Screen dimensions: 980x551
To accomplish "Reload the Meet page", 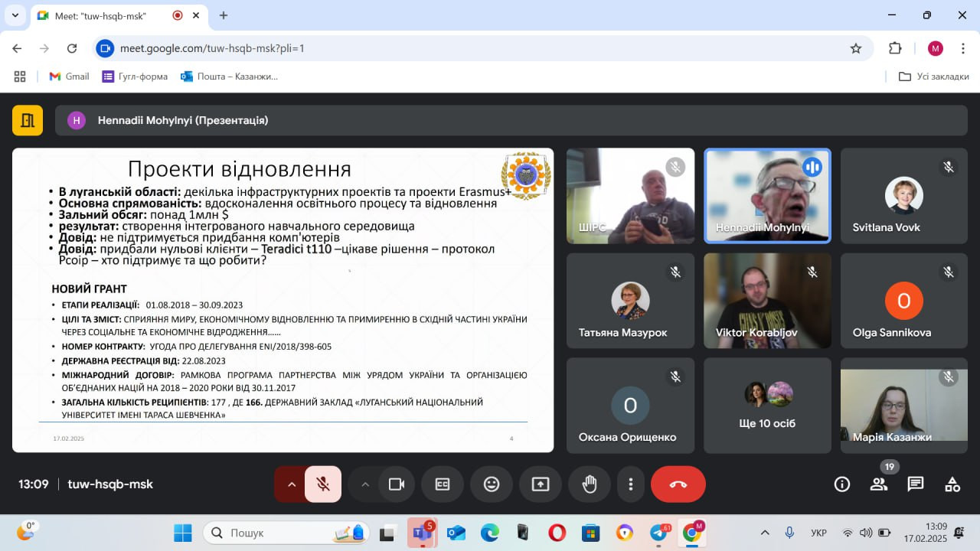I will [72, 48].
